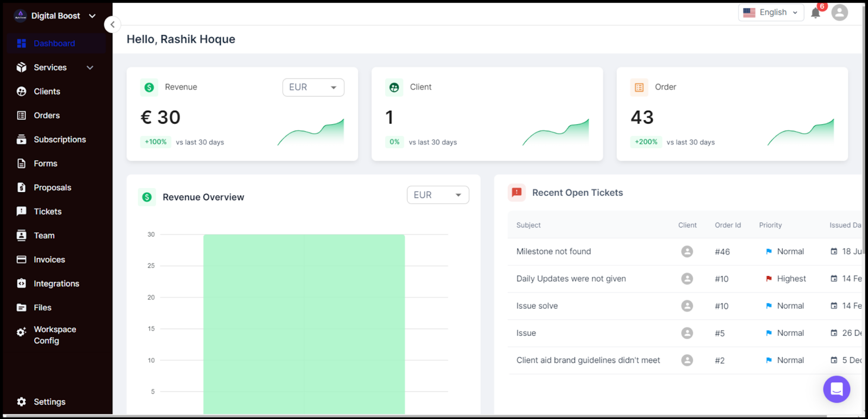Navigate to Proposals
This screenshot has height=419, width=868.
click(53, 187)
